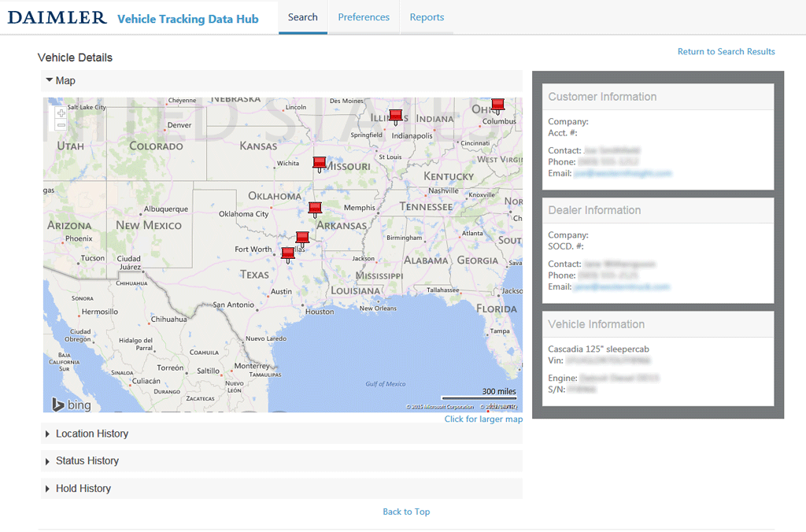Expand the Hold History section
This screenshot has height=532, width=806.
tap(83, 489)
